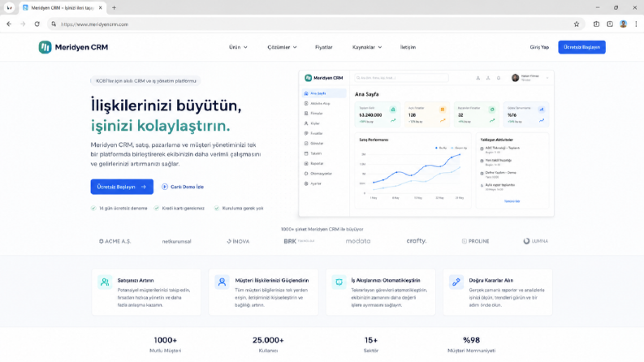Click the Meridyen CRM logo in site header
The height and width of the screenshot is (362, 644).
pos(74,47)
